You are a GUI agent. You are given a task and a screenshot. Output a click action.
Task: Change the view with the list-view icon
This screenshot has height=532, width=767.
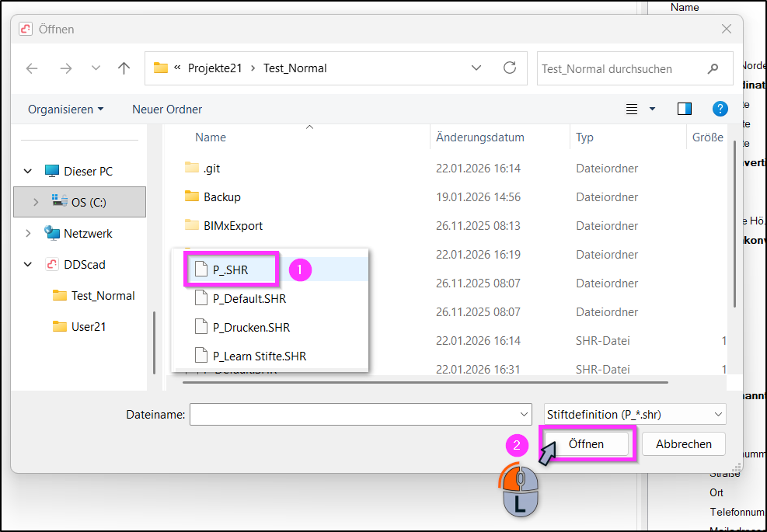click(632, 109)
